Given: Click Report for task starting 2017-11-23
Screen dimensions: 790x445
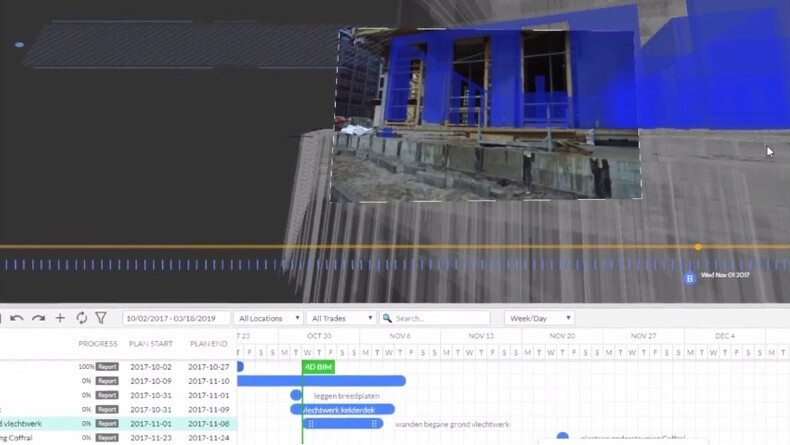Looking at the screenshot, I should (x=107, y=438).
